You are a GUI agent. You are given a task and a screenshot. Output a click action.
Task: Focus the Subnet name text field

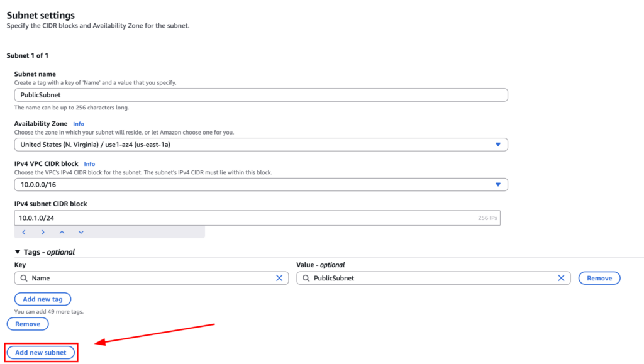260,95
